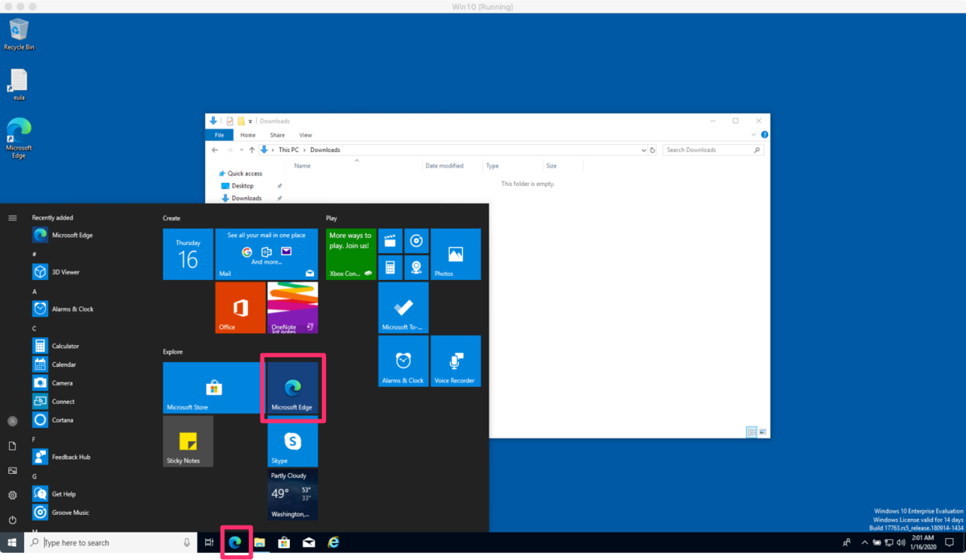966x560 pixels.
Task: Launch Microsoft Edge from the taskbar
Action: [x=236, y=543]
